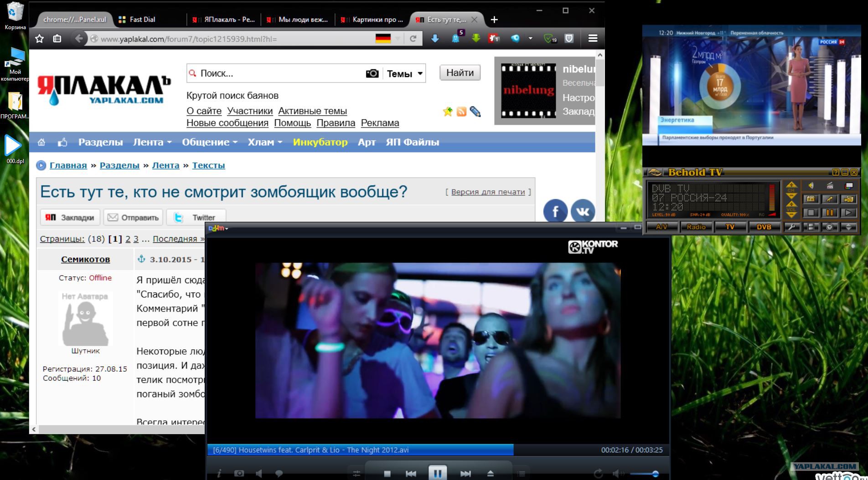This screenshot has width=868, height=480.
Task: Bookmark the page with the star icon
Action: click(x=40, y=39)
